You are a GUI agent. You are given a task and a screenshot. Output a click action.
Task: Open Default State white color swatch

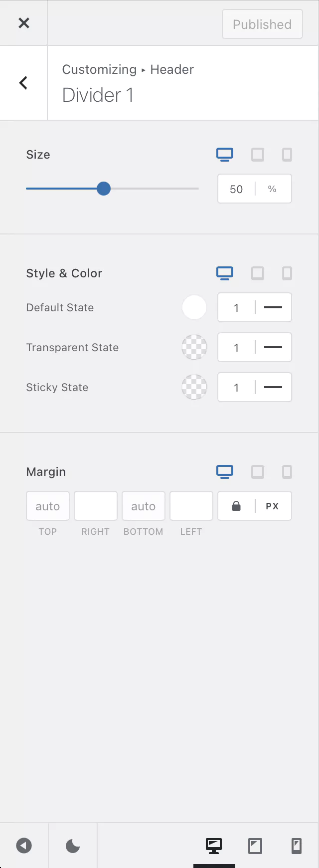pos(194,307)
